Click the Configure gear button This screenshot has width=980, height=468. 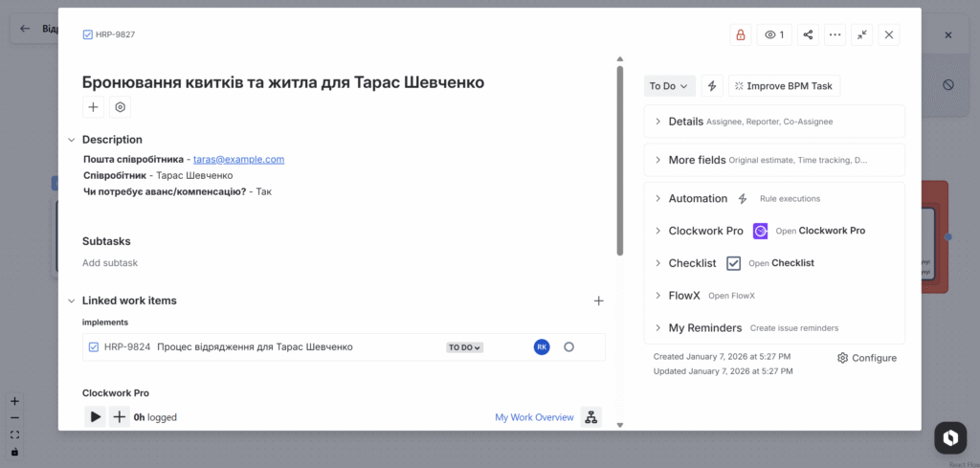pyautogui.click(x=867, y=358)
